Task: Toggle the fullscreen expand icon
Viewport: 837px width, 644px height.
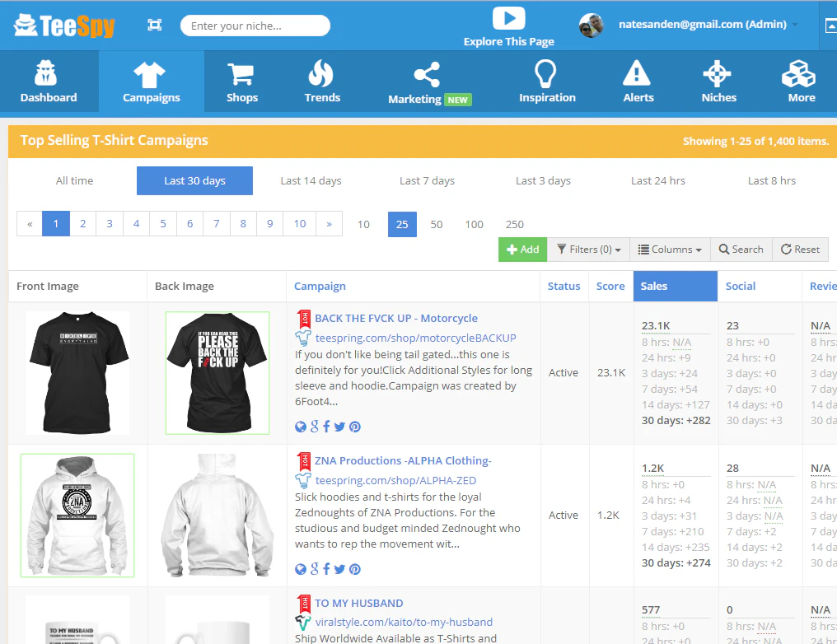Action: (154, 25)
